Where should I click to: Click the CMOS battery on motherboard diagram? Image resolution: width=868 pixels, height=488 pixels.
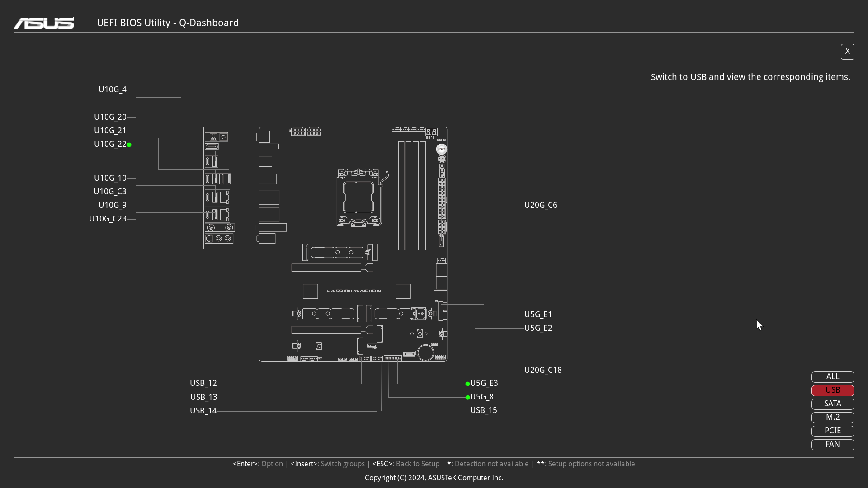click(425, 352)
